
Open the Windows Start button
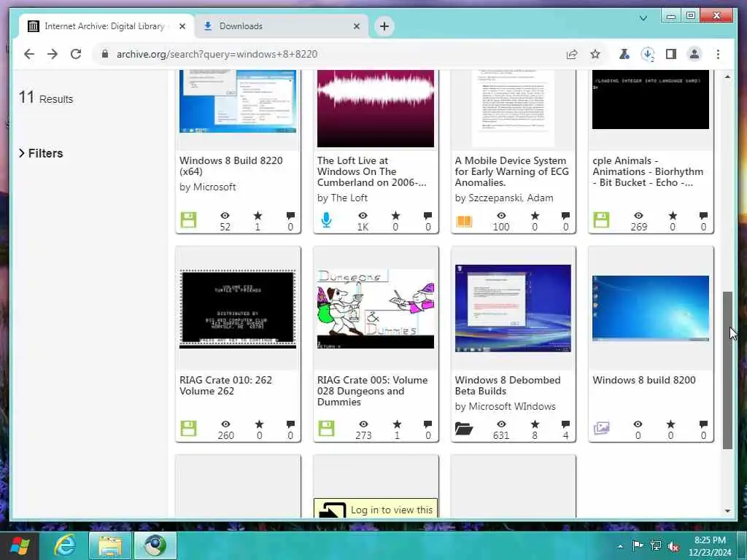click(20, 545)
